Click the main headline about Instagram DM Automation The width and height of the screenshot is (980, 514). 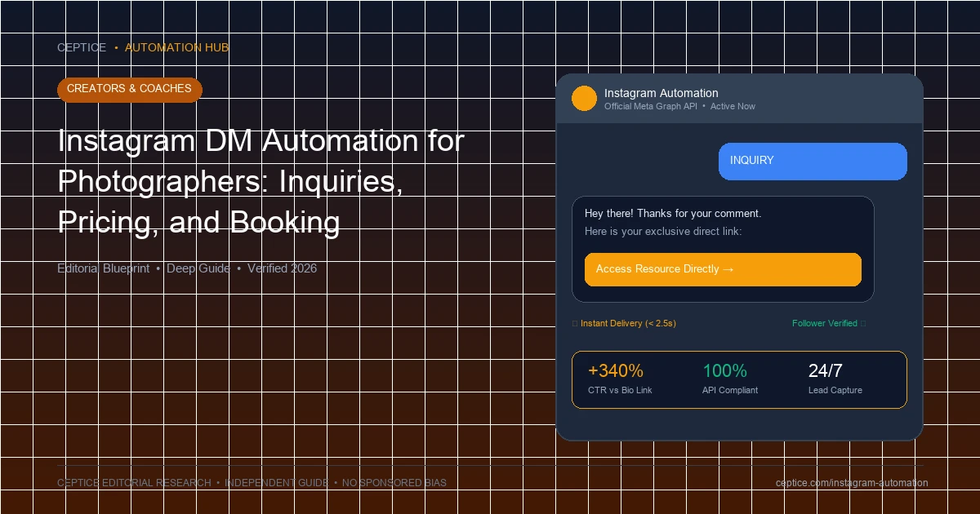[261, 181]
